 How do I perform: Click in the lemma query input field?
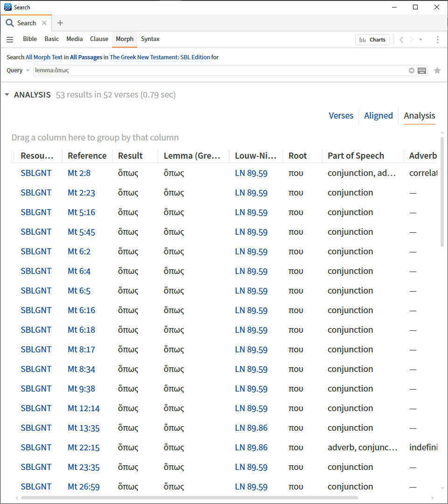click(219, 70)
